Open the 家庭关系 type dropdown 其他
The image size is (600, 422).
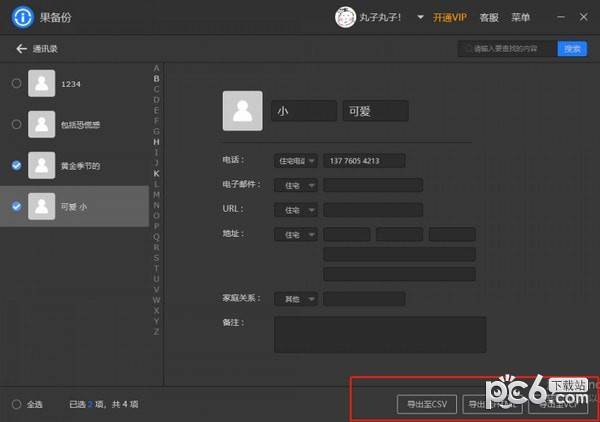click(x=296, y=299)
